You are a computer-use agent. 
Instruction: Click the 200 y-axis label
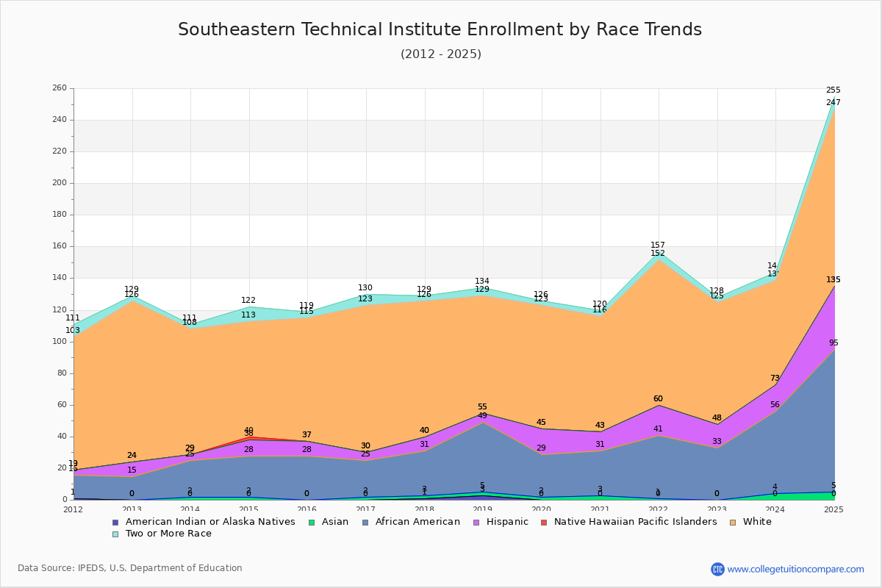point(60,183)
